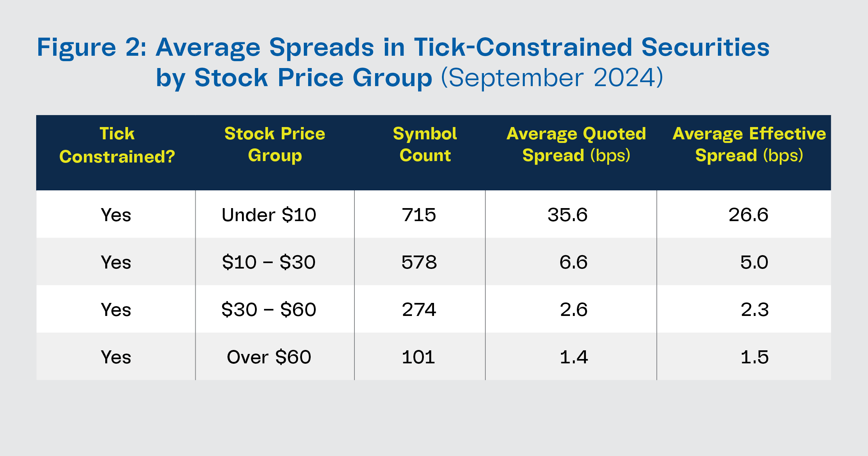The height and width of the screenshot is (456, 868).
Task: Click the quoted spread value 1.4
Action: pyautogui.click(x=574, y=357)
